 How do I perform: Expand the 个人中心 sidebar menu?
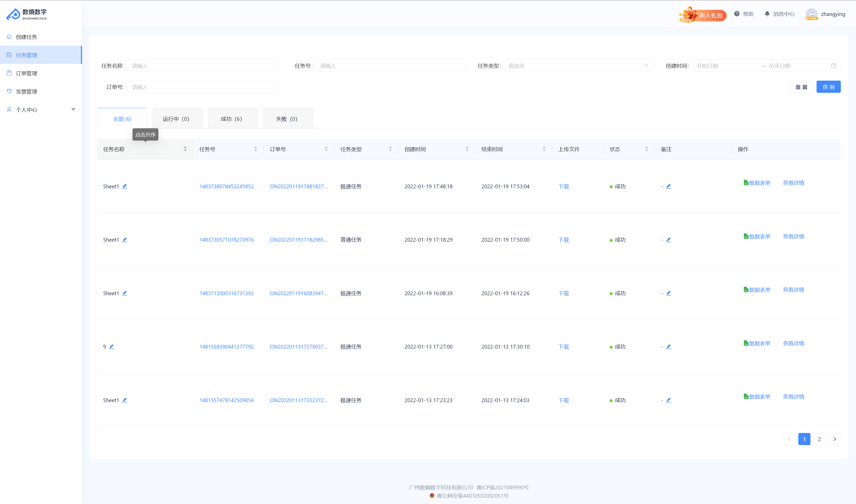[41, 110]
